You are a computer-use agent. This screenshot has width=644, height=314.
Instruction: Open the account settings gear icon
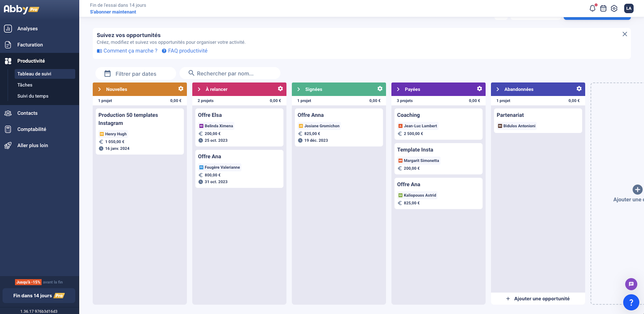pos(614,8)
